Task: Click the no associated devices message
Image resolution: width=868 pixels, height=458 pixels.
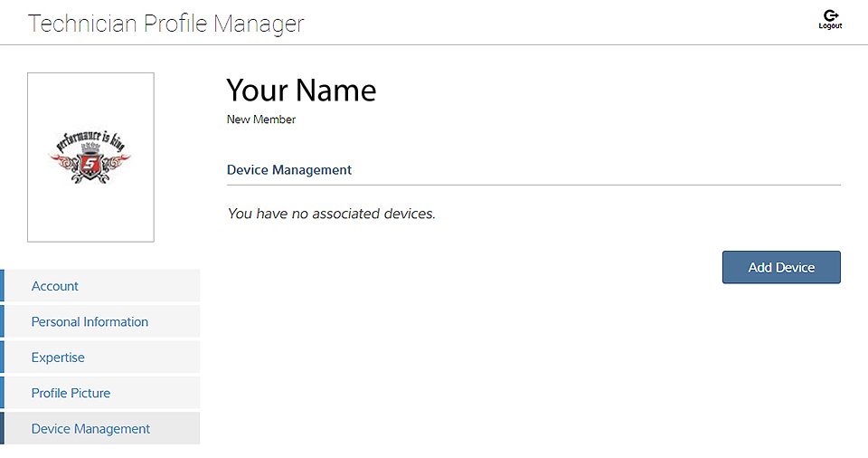Action: [331, 214]
